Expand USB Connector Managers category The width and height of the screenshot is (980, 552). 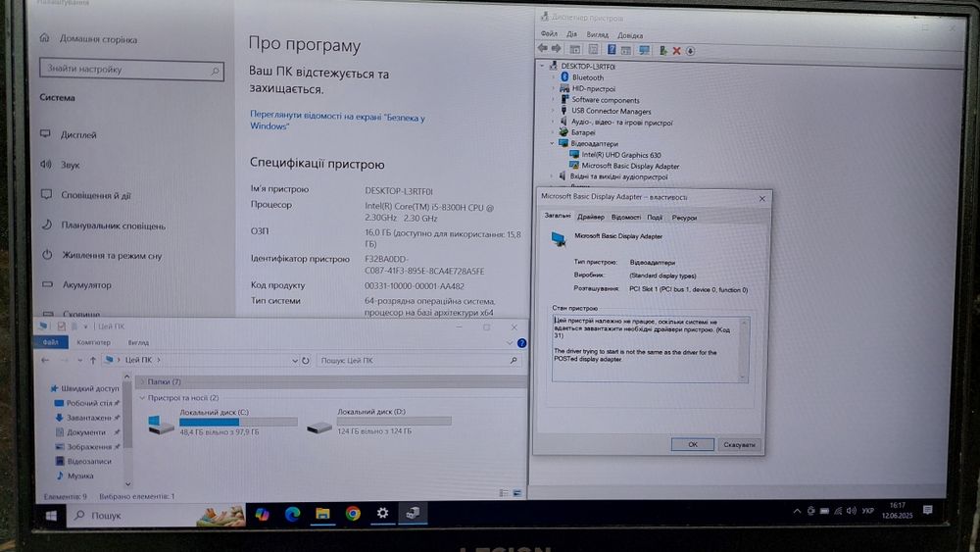(x=553, y=111)
